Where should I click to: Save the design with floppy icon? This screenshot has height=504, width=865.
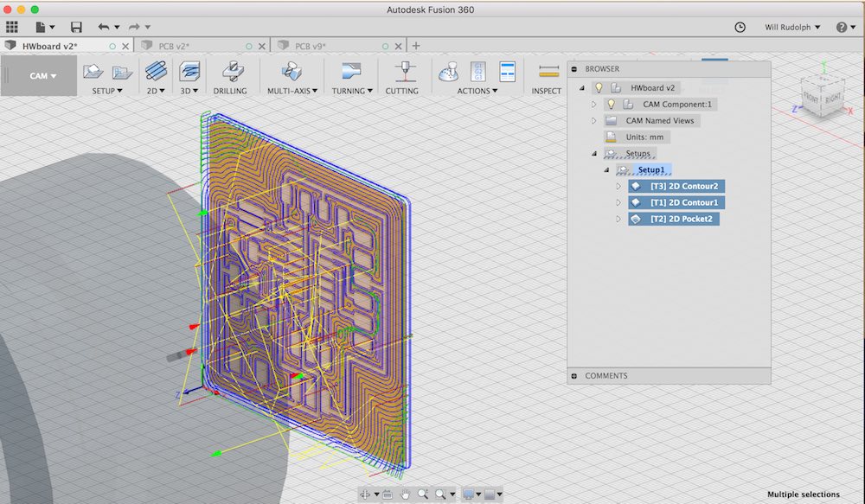pyautogui.click(x=76, y=27)
